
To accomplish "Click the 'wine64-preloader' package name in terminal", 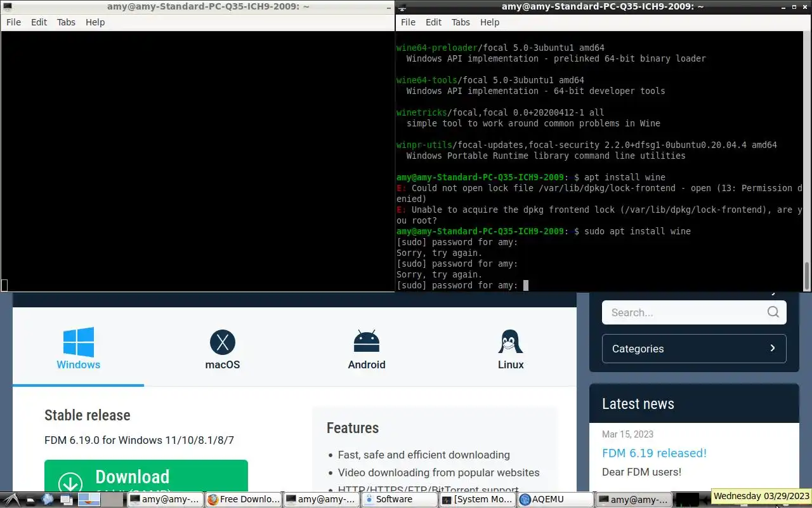I will coord(436,48).
